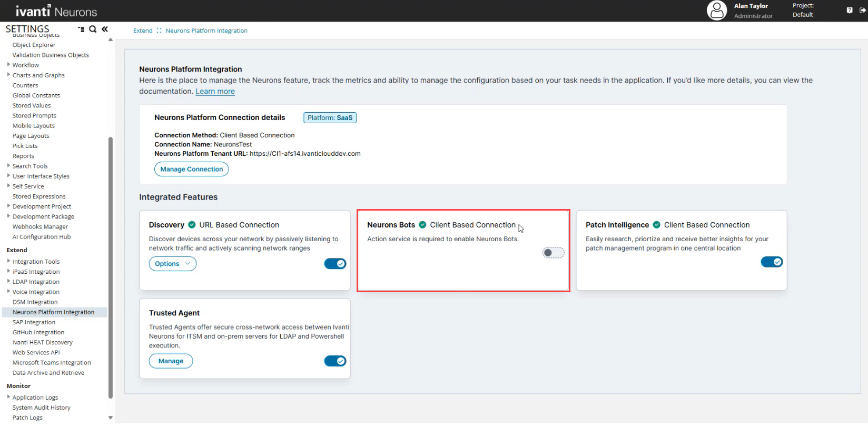This screenshot has height=427, width=868.
Task: Click the green check icon beside Discovery
Action: click(x=192, y=225)
